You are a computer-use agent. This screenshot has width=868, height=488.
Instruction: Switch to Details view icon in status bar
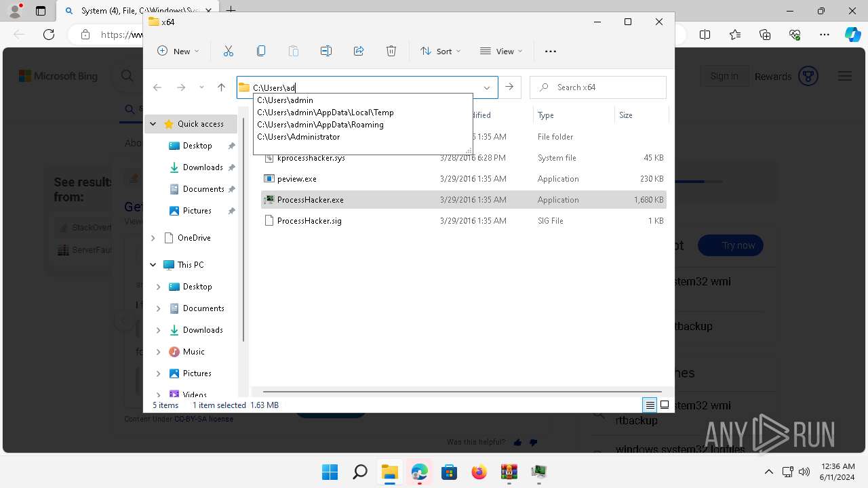pyautogui.click(x=650, y=405)
